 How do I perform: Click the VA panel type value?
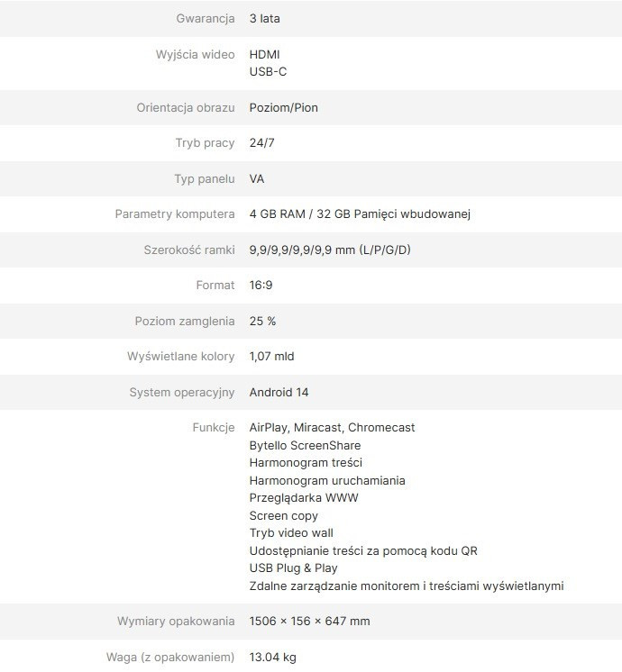[x=257, y=178]
